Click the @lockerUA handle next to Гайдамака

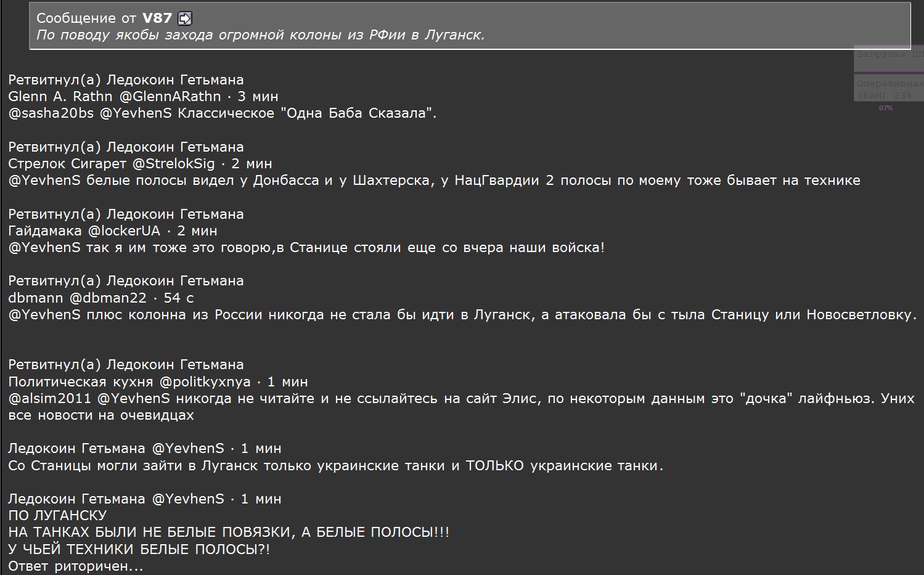point(123,231)
